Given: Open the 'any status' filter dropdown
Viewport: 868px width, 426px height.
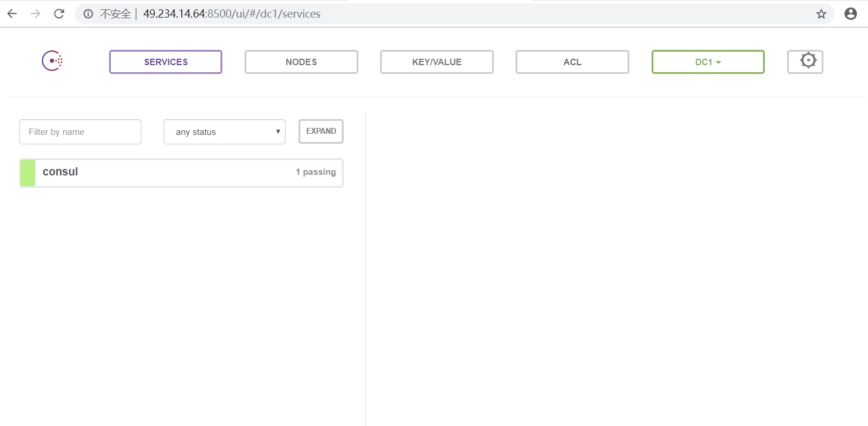Looking at the screenshot, I should coord(225,131).
